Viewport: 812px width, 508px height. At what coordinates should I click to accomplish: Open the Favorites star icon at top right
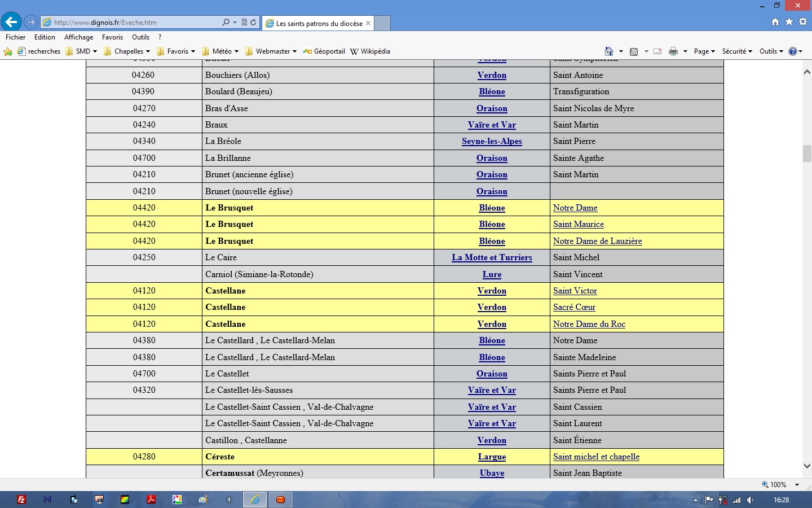[789, 22]
